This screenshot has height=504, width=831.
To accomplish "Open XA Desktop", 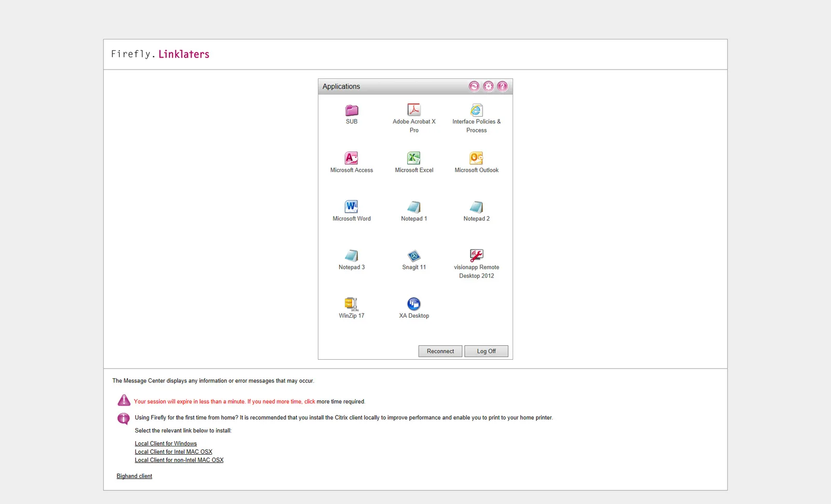I will point(414,308).
